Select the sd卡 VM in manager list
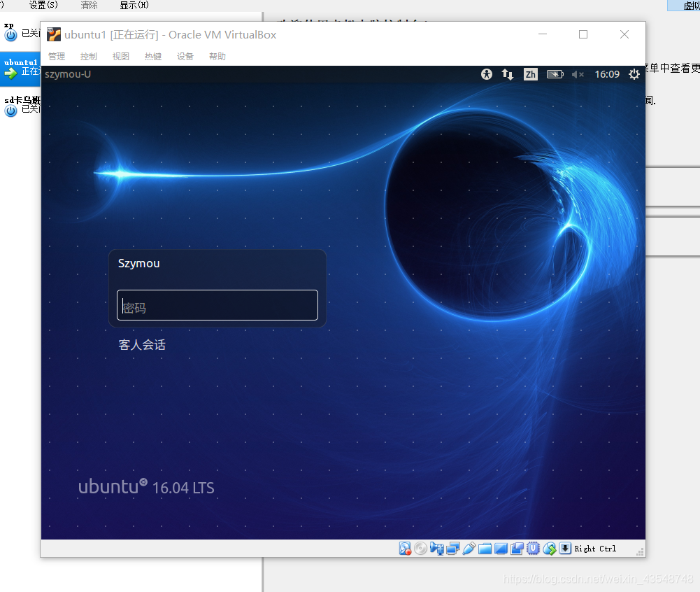 (20, 106)
